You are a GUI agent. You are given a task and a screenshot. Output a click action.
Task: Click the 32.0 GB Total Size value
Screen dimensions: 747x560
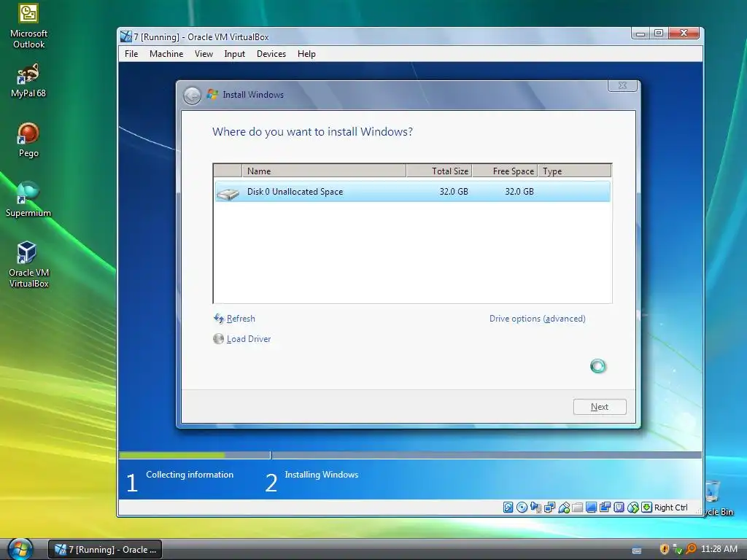pos(454,192)
